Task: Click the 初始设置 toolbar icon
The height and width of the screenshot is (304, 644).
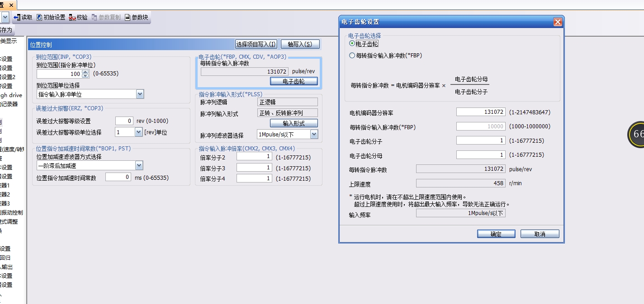Action: [40, 18]
